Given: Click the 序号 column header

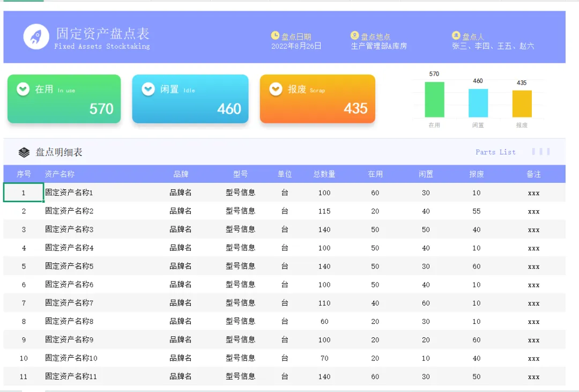Looking at the screenshot, I should point(24,174).
